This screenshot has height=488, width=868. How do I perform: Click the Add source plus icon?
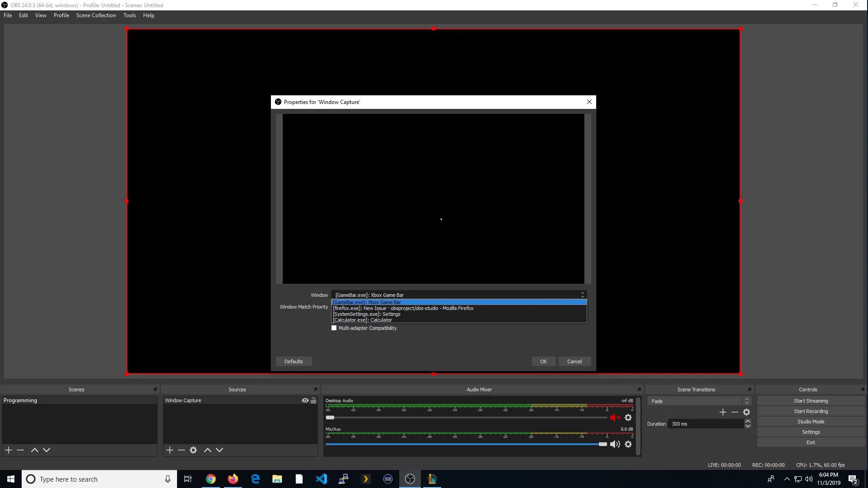[x=169, y=450]
